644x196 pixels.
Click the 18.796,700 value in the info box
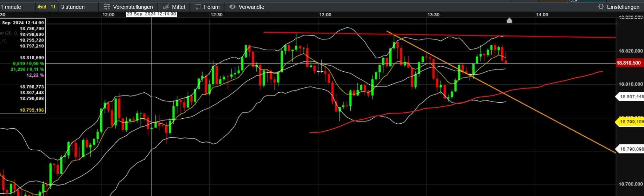[32, 29]
